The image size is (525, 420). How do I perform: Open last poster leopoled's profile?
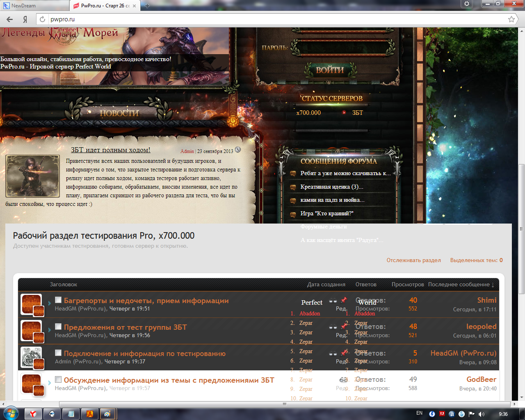point(481,327)
